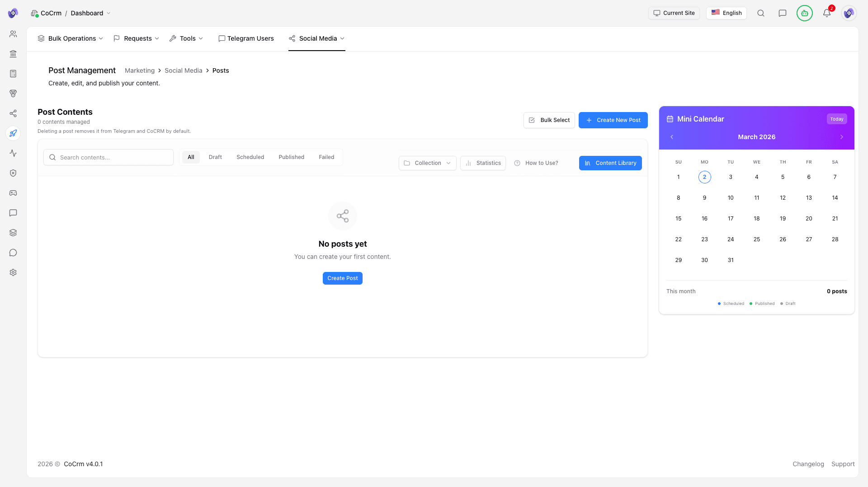Open the Tools dropdown
The image size is (868, 487).
click(x=186, y=38)
